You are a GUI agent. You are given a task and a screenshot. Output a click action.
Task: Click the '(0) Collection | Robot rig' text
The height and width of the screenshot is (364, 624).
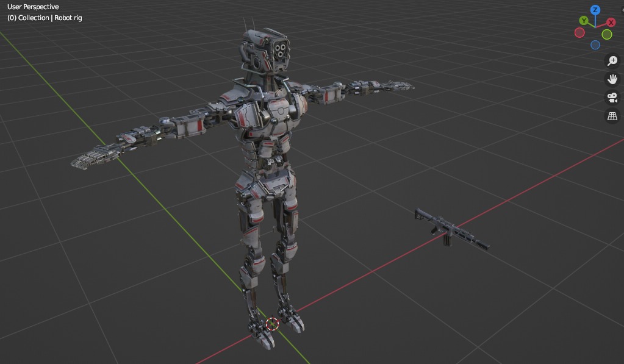(x=45, y=18)
